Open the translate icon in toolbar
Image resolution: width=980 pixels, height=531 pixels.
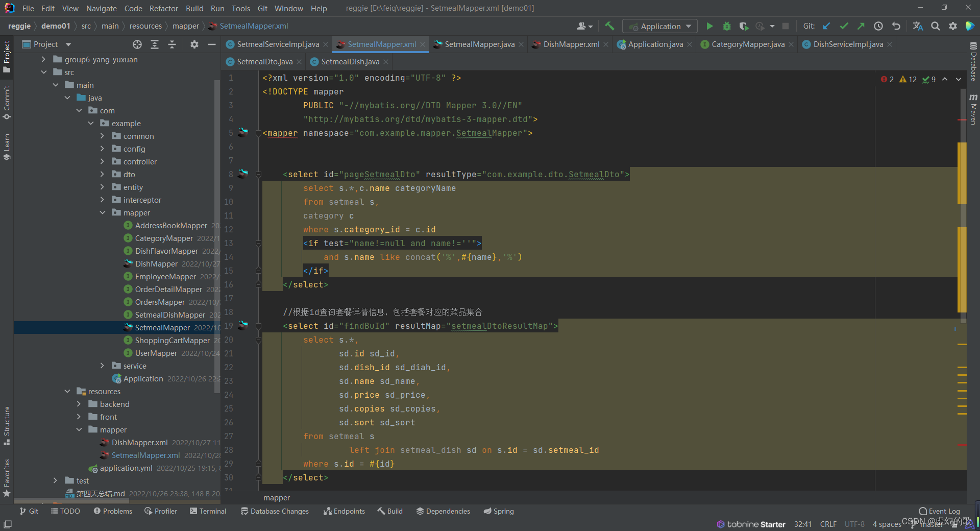click(918, 26)
